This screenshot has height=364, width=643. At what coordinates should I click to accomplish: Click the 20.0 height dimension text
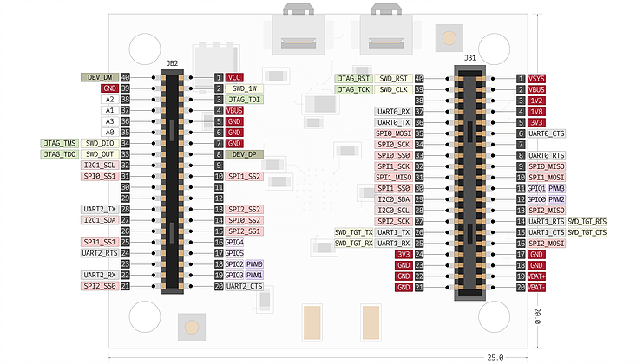538,317
